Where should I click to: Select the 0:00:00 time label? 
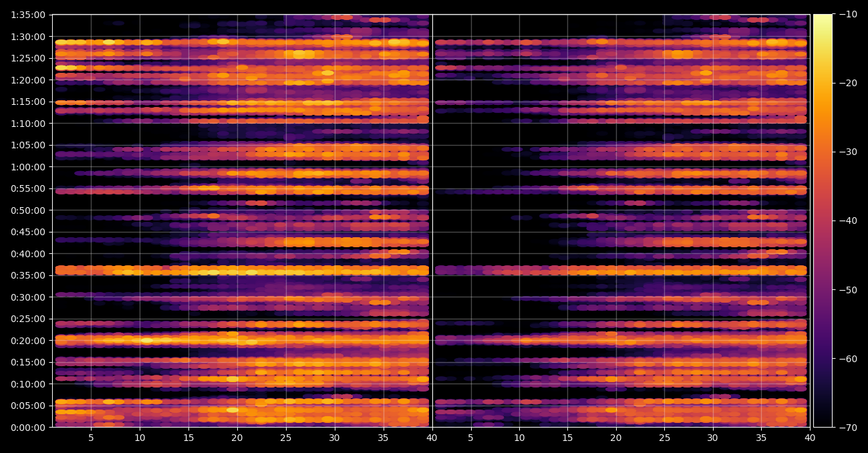pyautogui.click(x=28, y=427)
